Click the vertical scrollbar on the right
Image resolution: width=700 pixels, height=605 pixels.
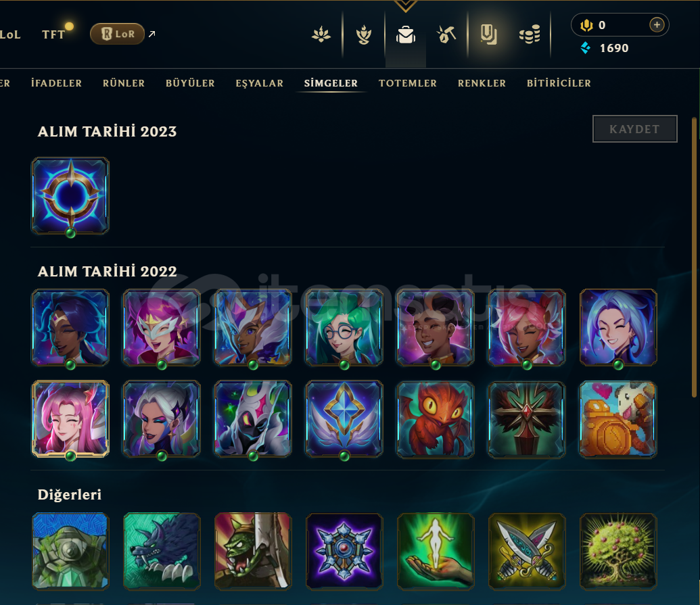694,257
